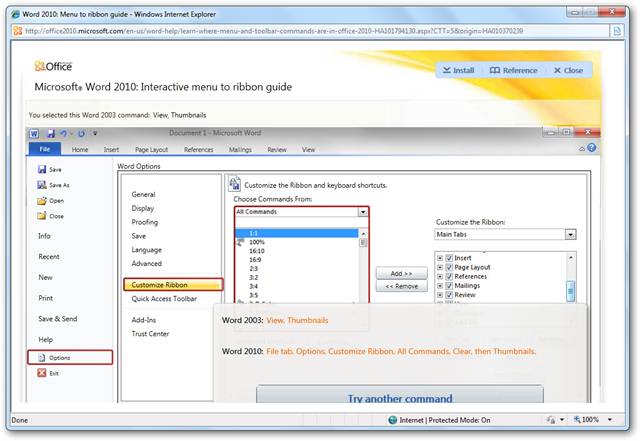The height and width of the screenshot is (441, 640).
Task: Switch to the Mailings ribbon tab
Action: tap(240, 150)
